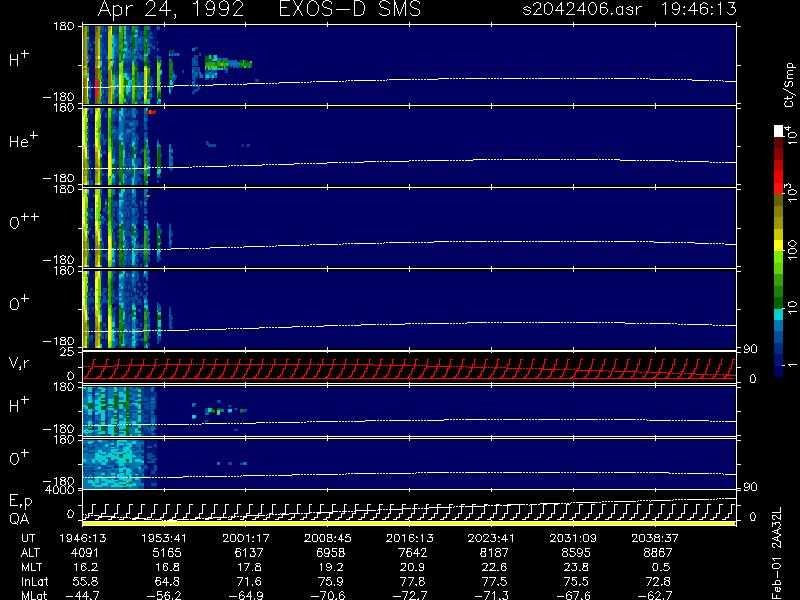Click the InLat value '55.8'

click(x=86, y=581)
